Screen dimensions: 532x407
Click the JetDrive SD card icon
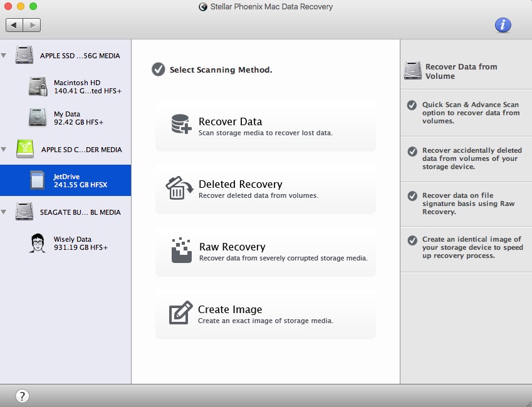[x=37, y=180]
